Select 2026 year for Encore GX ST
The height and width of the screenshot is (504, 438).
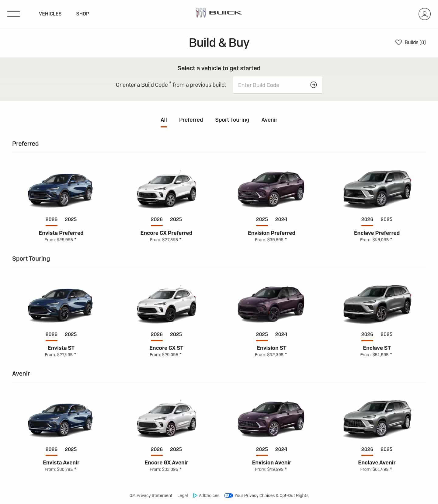[x=157, y=334]
